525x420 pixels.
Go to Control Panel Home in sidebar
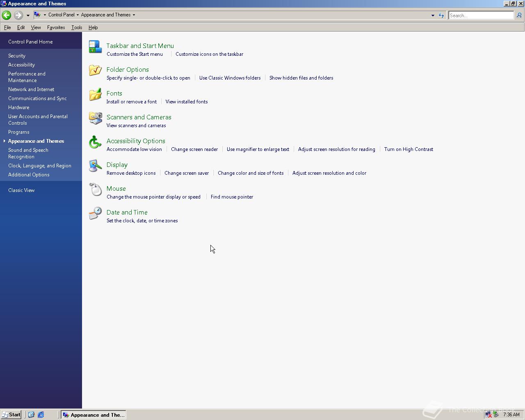[x=30, y=42]
